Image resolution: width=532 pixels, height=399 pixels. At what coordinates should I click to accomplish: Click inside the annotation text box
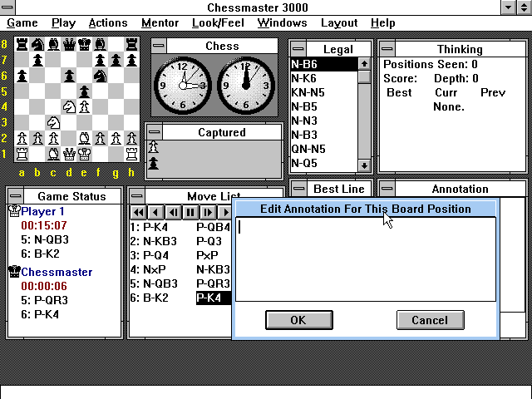tap(366, 259)
